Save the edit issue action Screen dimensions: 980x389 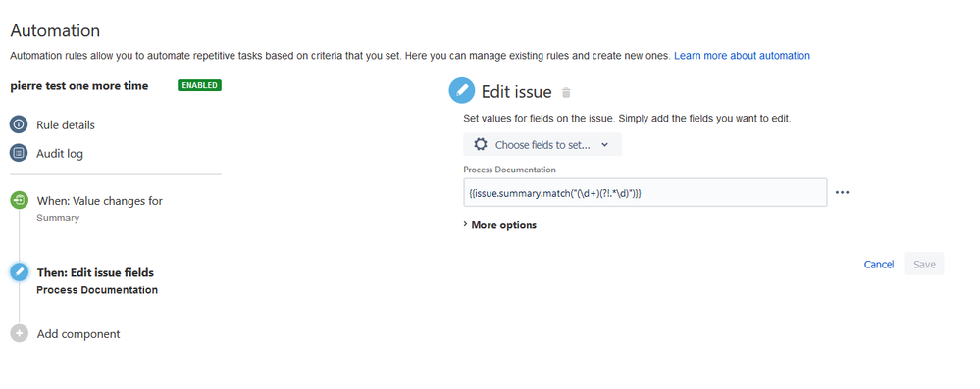[x=924, y=265]
